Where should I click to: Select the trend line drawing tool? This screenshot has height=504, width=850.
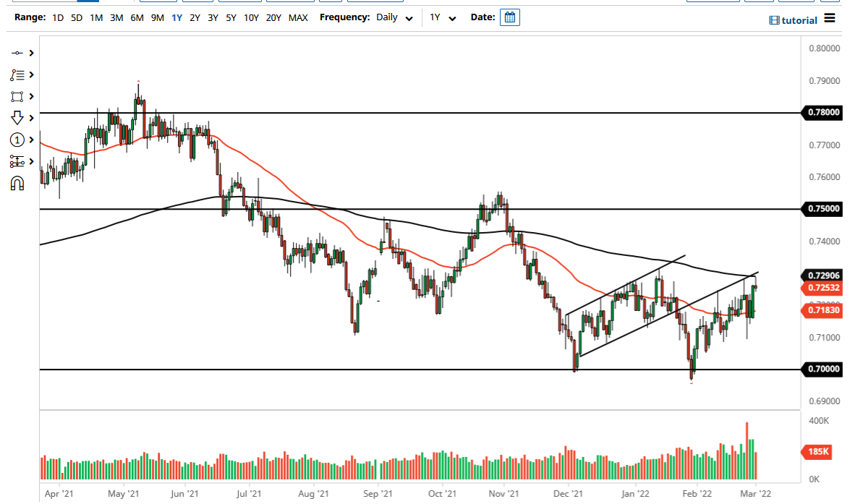pos(17,53)
